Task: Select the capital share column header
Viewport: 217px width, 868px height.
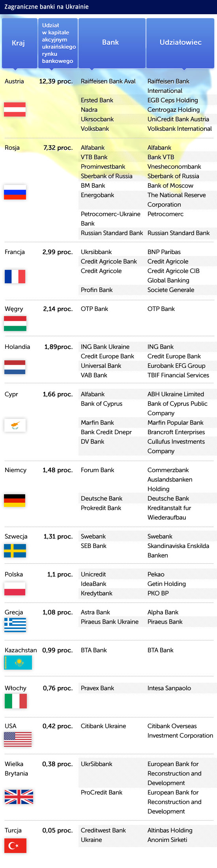Action: [58, 43]
